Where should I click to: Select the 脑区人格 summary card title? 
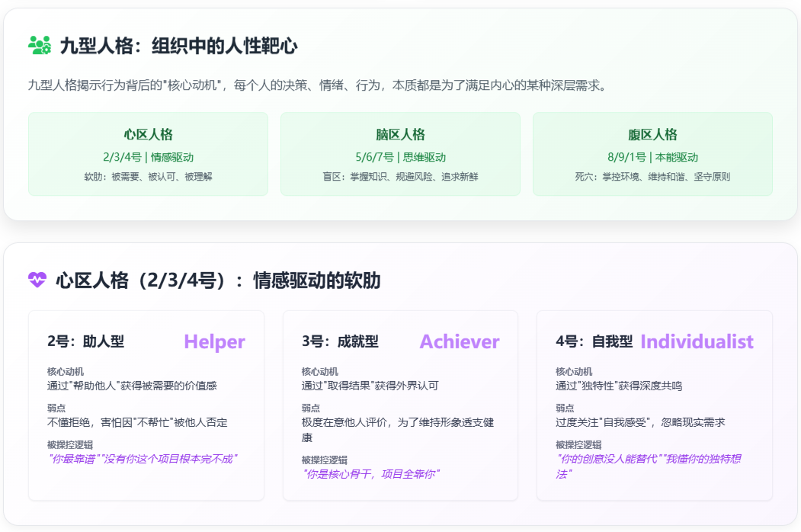coord(400,135)
